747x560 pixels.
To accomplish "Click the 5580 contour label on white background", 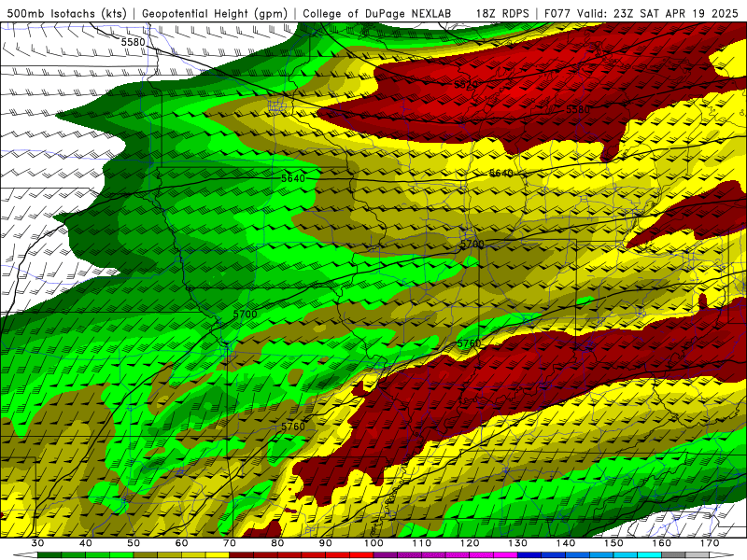I will click(x=133, y=42).
